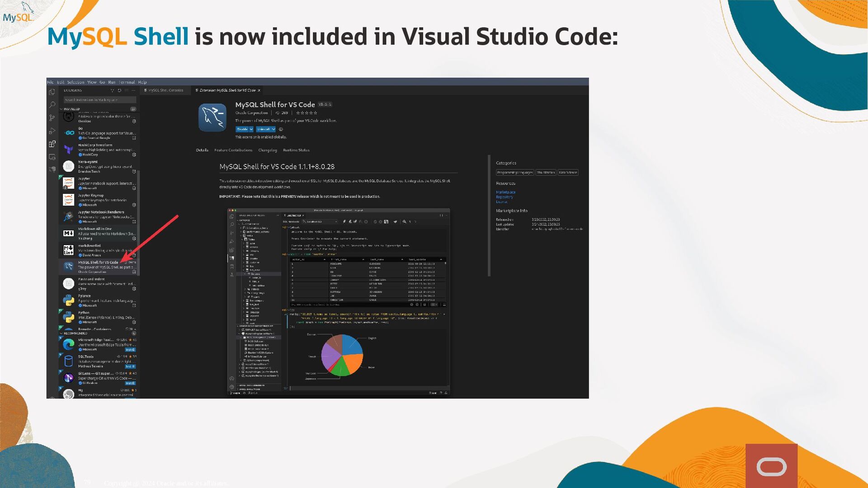
Task: Open the Run and Debug activity bar icon
Action: coord(52,131)
